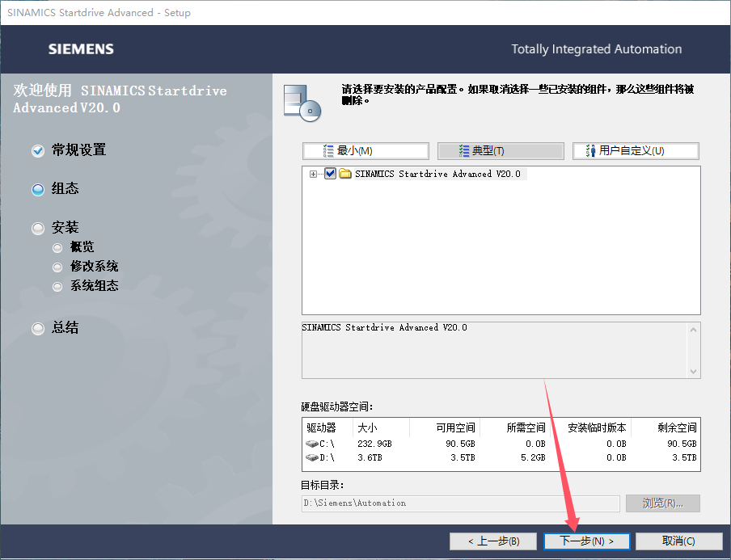731x560 pixels.
Task: Click the 232.9GB size value
Action: point(374,444)
